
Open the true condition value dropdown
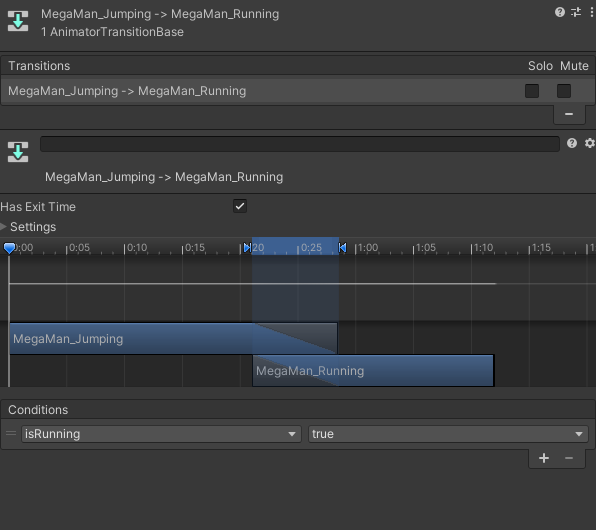tap(448, 434)
